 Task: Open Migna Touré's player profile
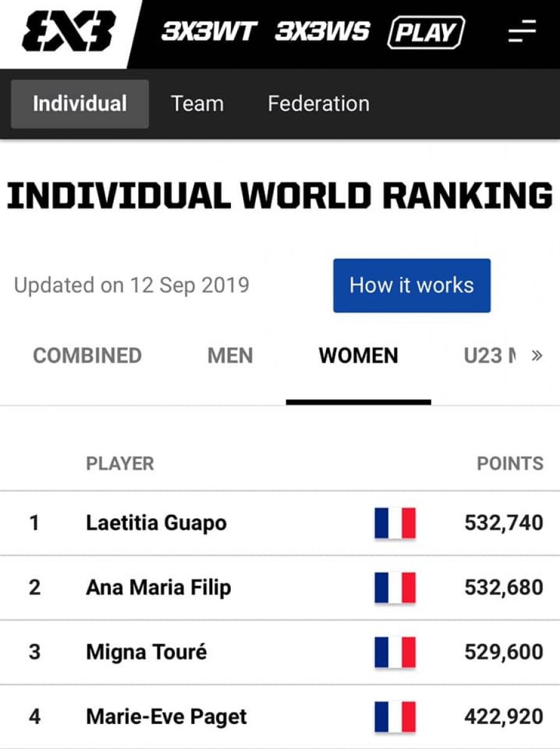coord(147,652)
